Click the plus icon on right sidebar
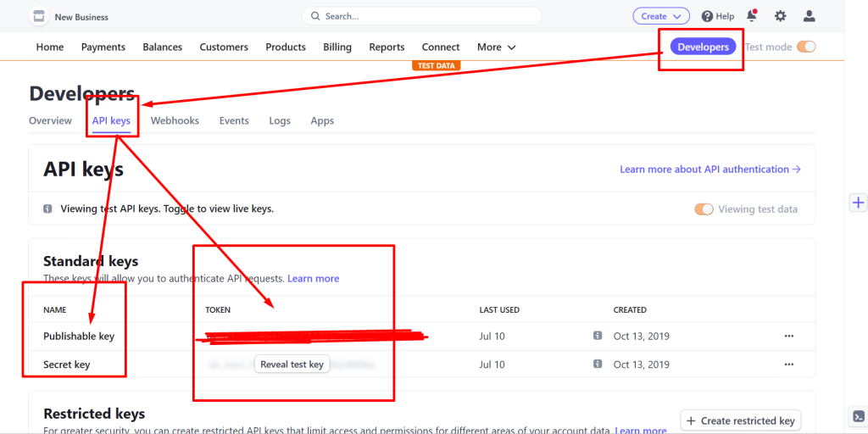Image resolution: width=868 pixels, height=434 pixels. click(x=858, y=203)
